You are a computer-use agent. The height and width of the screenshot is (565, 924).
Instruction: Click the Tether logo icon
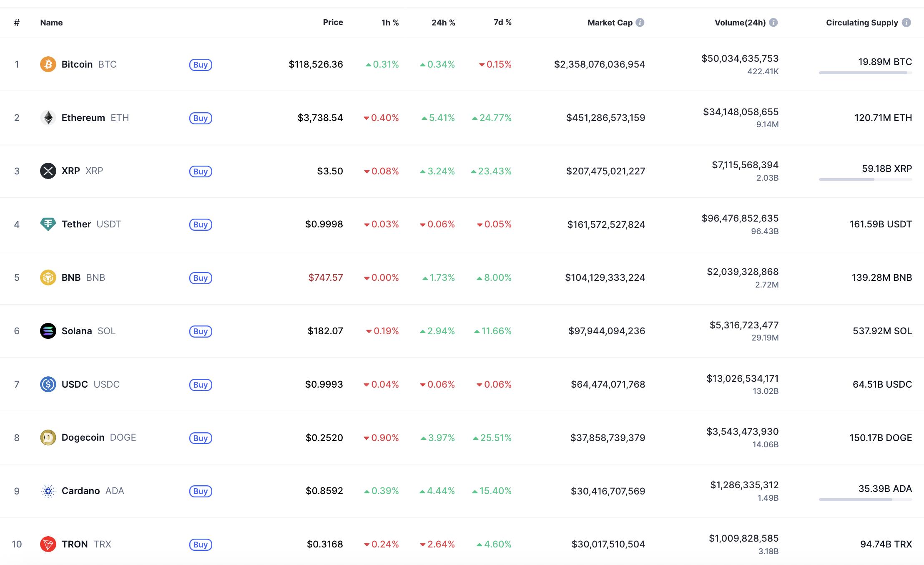48,224
